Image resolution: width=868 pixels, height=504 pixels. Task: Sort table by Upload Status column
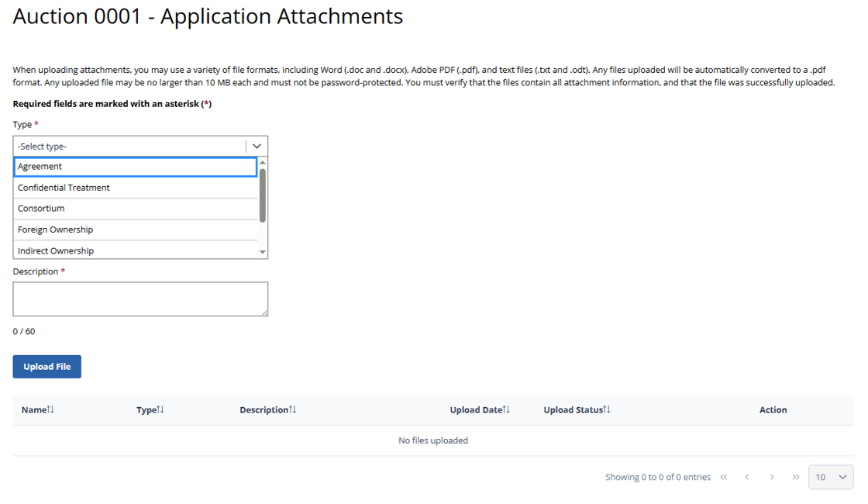pyautogui.click(x=577, y=409)
